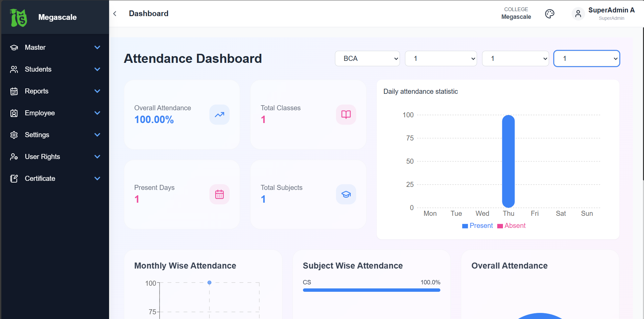This screenshot has height=319, width=644.
Task: Click the Total Classes book icon
Action: click(346, 115)
